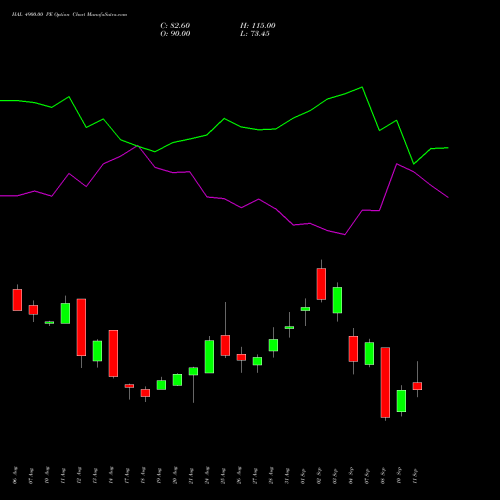Select the close value C: 82.60
500x500 pixels.
pos(175,26)
